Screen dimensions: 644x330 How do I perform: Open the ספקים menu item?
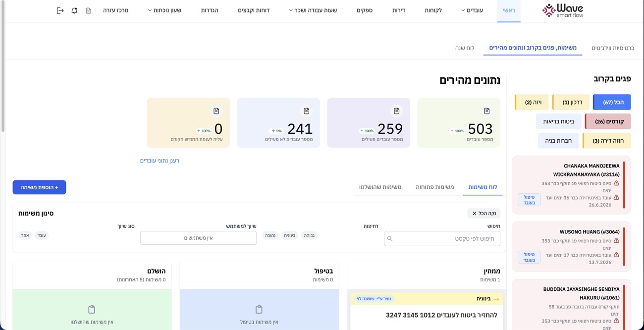click(365, 10)
